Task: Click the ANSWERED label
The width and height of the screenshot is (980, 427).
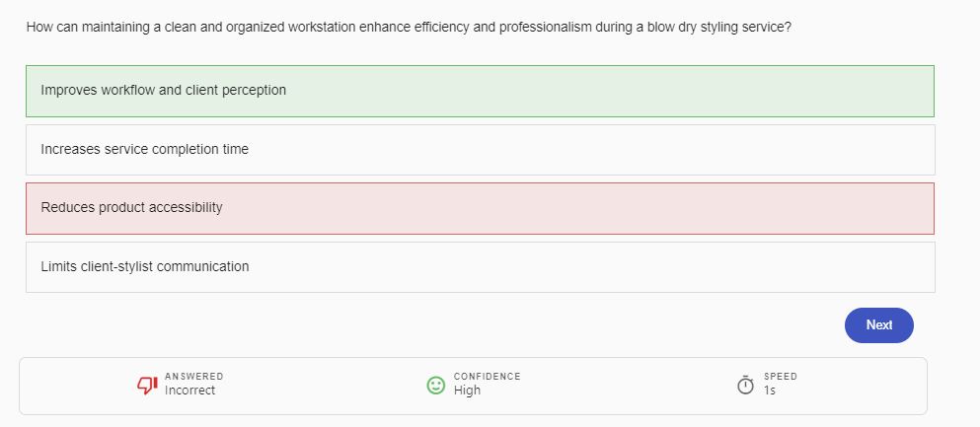Action: pos(193,377)
